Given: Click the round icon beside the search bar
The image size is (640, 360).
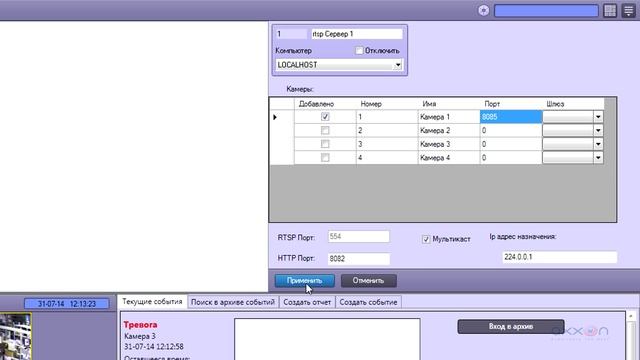Looking at the screenshot, I should tap(484, 11).
